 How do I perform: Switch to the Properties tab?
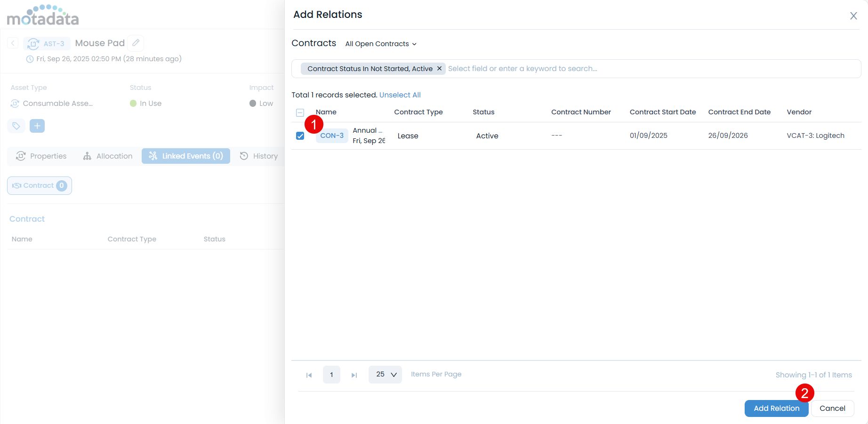click(41, 156)
